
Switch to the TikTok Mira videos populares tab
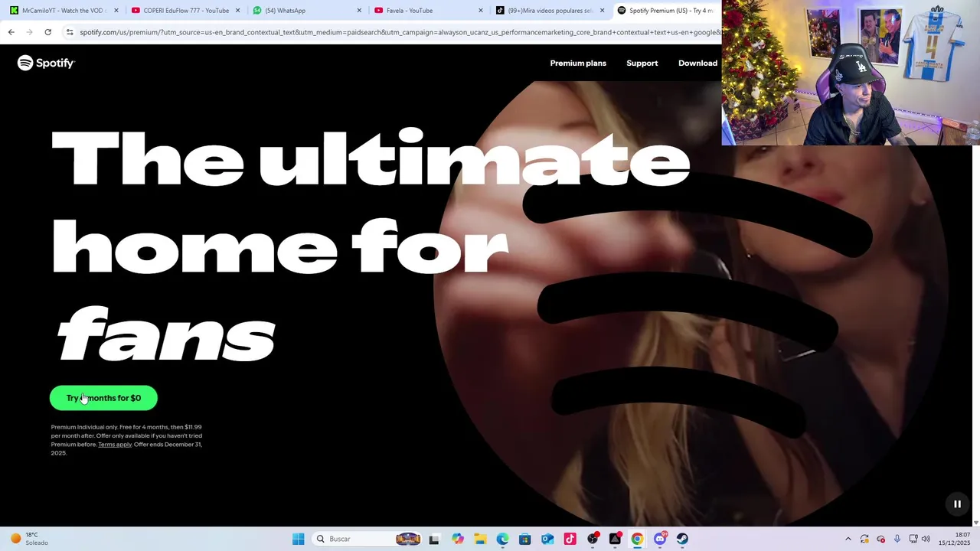pos(550,11)
